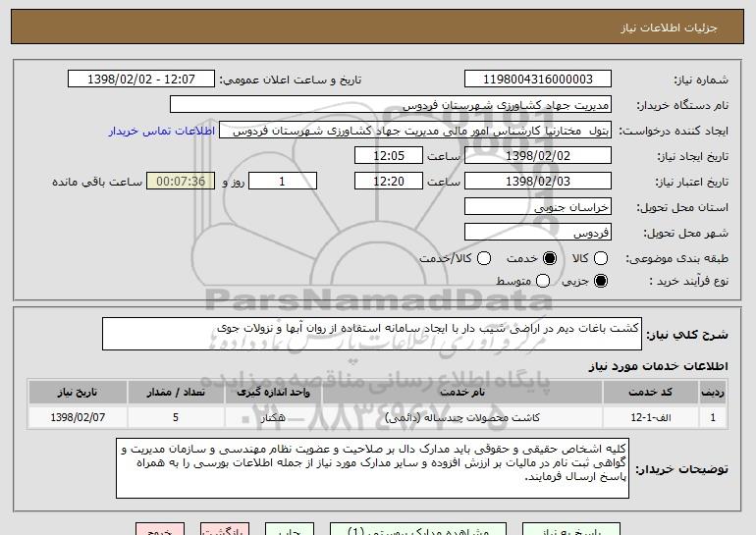This screenshot has width=756, height=535.
Task: Click the شرح کلی نیاز description box
Action: (372, 334)
